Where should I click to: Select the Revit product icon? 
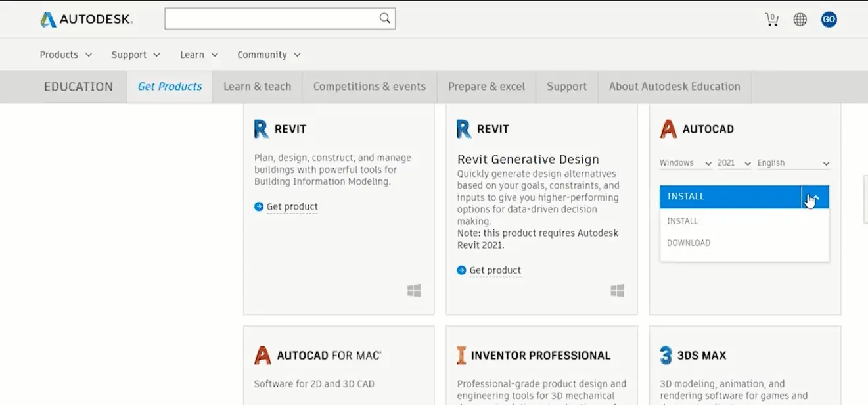261,129
